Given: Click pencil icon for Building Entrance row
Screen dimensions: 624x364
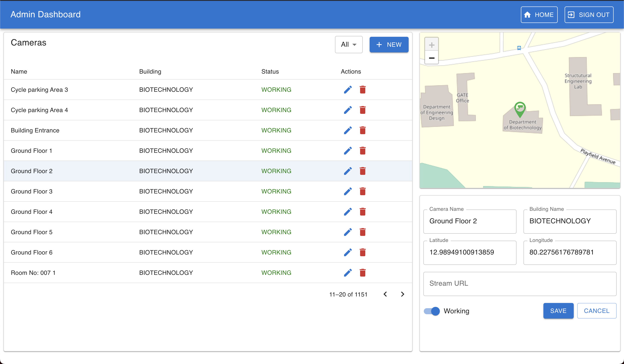Looking at the screenshot, I should coord(348,130).
